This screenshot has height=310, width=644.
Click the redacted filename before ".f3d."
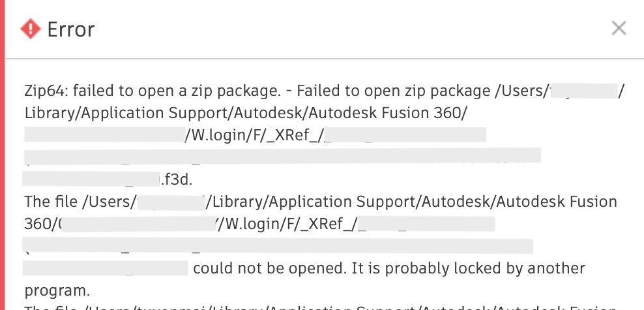coord(91,178)
